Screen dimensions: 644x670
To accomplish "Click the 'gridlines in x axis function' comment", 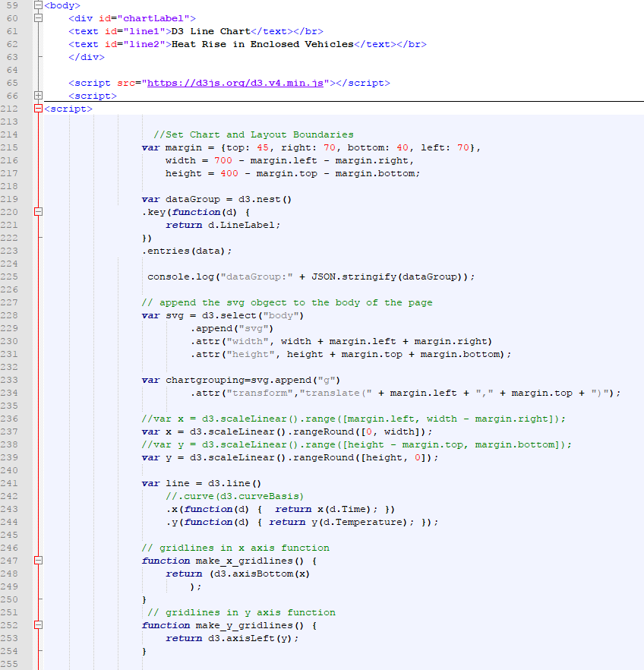I will tap(235, 548).
